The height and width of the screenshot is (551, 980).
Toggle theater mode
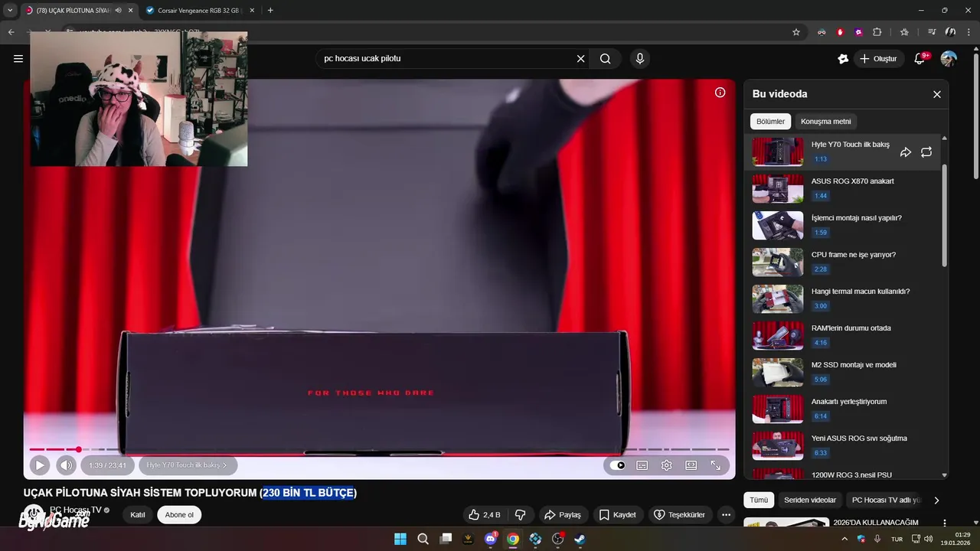click(x=691, y=465)
